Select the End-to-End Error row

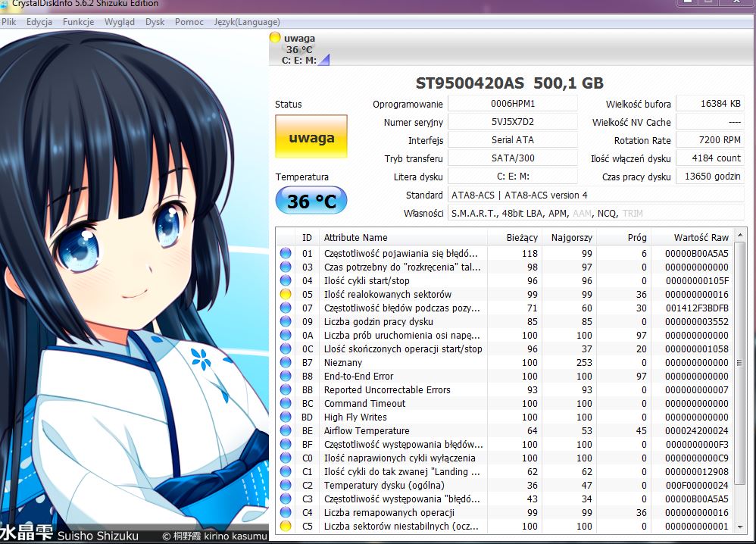point(505,376)
